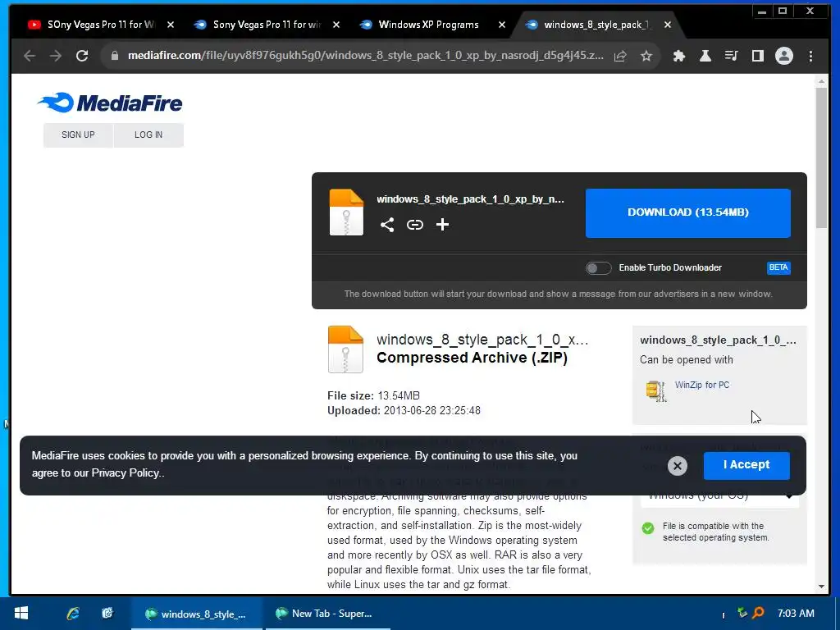The image size is (840, 630).
Task: Click the ZIP file icon in download box
Action: pos(346,212)
